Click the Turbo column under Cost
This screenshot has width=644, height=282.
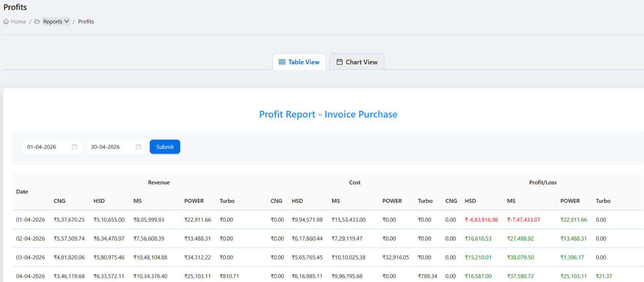pyautogui.click(x=425, y=201)
